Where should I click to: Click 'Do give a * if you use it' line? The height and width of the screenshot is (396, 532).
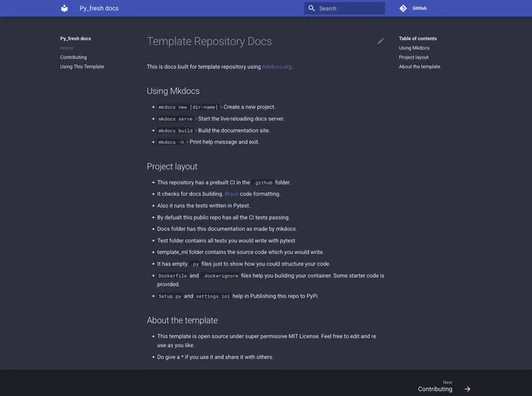(215, 357)
